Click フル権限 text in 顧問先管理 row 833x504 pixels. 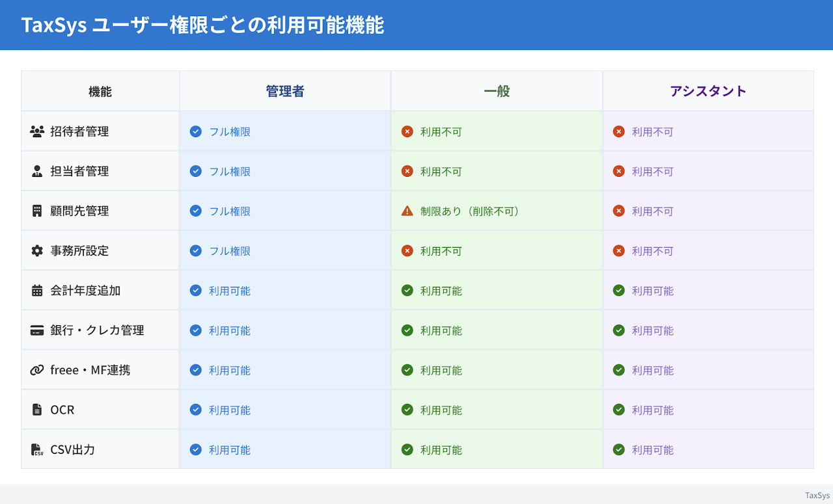coord(230,211)
